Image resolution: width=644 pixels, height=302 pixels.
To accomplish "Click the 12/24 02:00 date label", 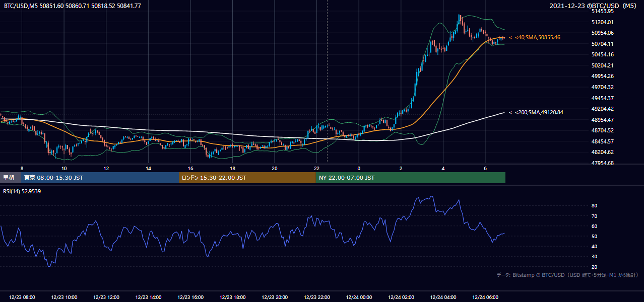I will pyautogui.click(x=401, y=297).
